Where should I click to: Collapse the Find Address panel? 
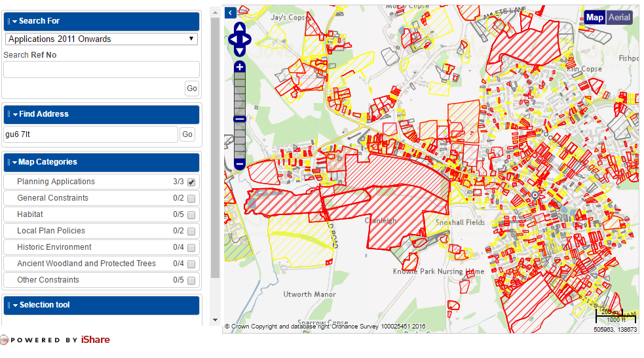tap(15, 115)
